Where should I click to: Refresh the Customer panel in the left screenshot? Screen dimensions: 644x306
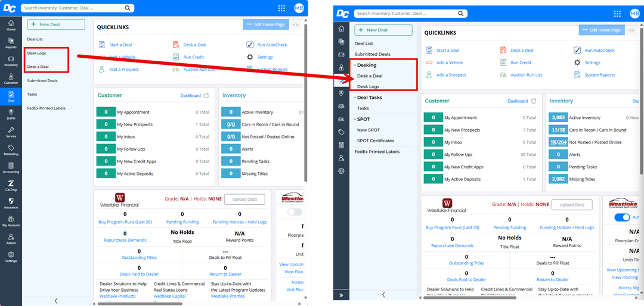(x=206, y=96)
